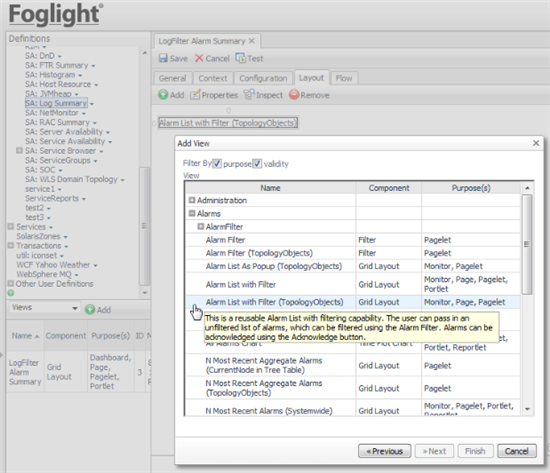Select SolarisZones in tree
The image size is (550, 473).
tap(38, 236)
